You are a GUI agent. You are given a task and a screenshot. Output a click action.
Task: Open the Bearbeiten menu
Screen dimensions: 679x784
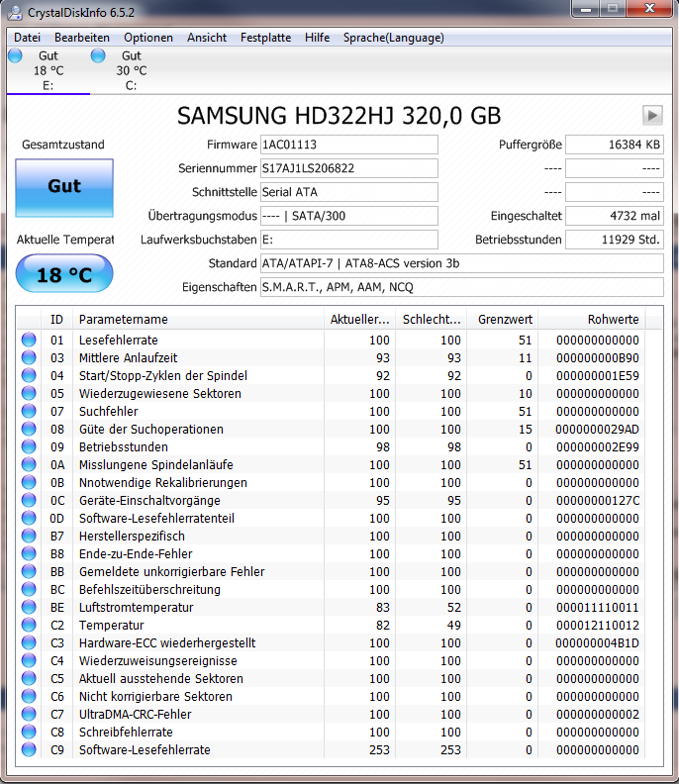coord(82,38)
